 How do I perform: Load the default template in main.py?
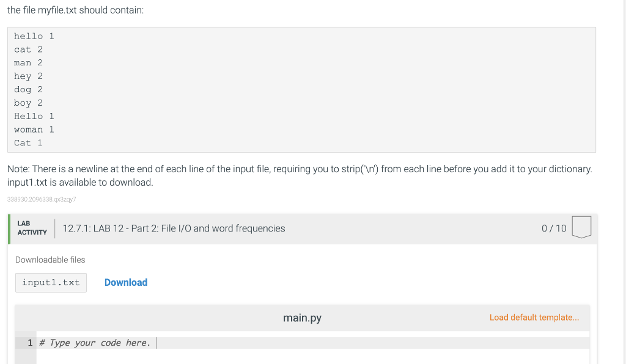pos(534,317)
